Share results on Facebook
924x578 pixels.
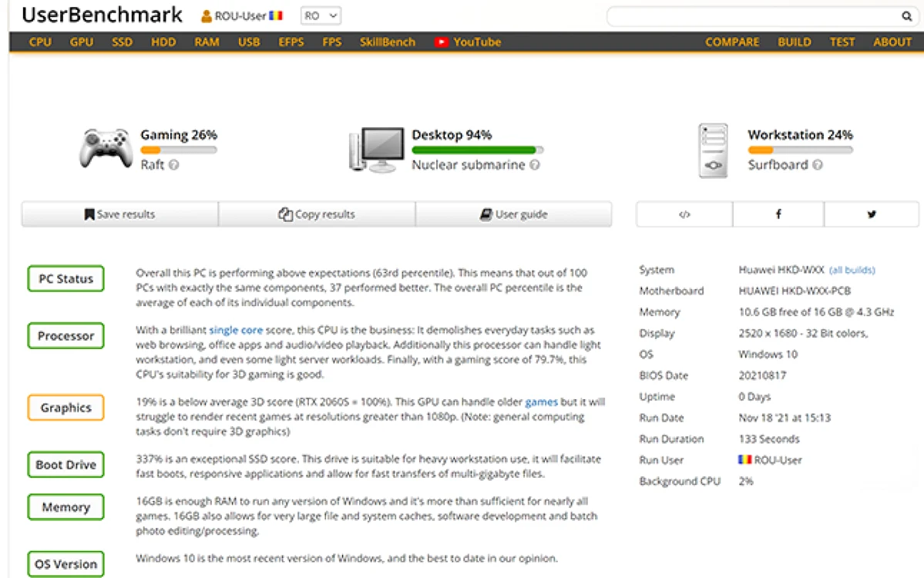(x=778, y=214)
